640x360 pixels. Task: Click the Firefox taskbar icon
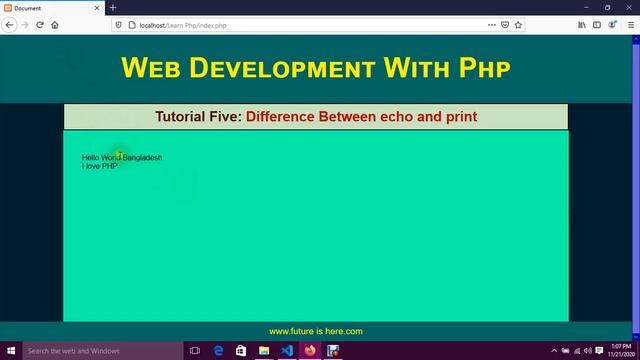click(310, 351)
